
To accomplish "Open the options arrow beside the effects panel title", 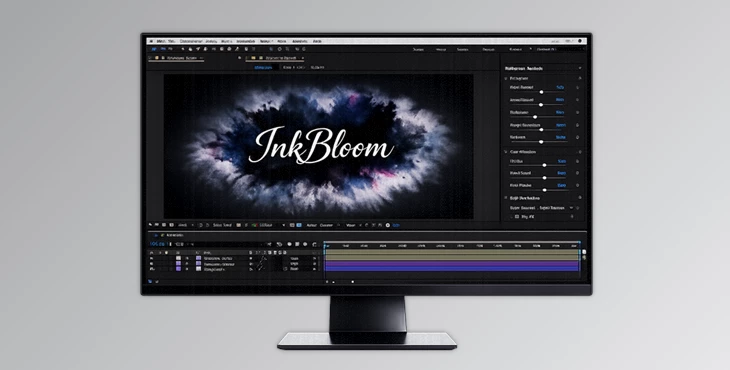I will (580, 68).
